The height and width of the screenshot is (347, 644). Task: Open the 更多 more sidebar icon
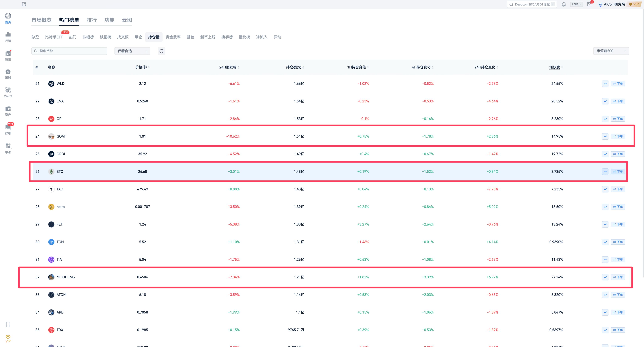8,149
